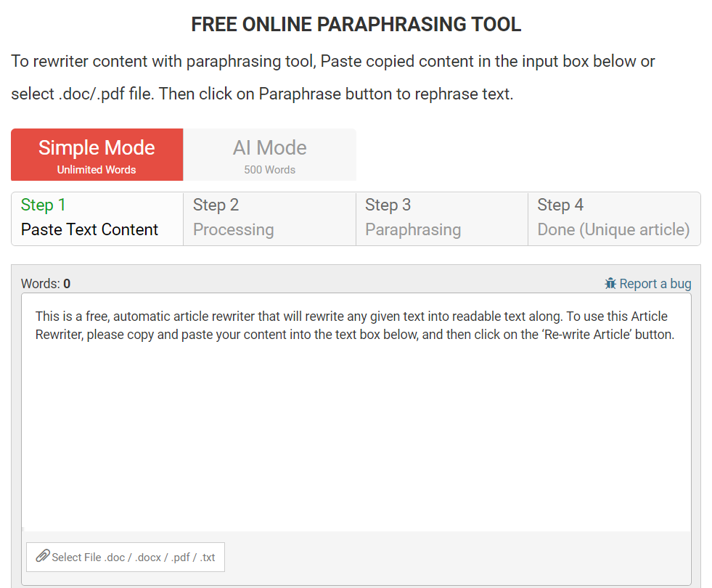This screenshot has width=712, height=588.
Task: Click the greyed 'Processing' step label
Action: point(233,230)
